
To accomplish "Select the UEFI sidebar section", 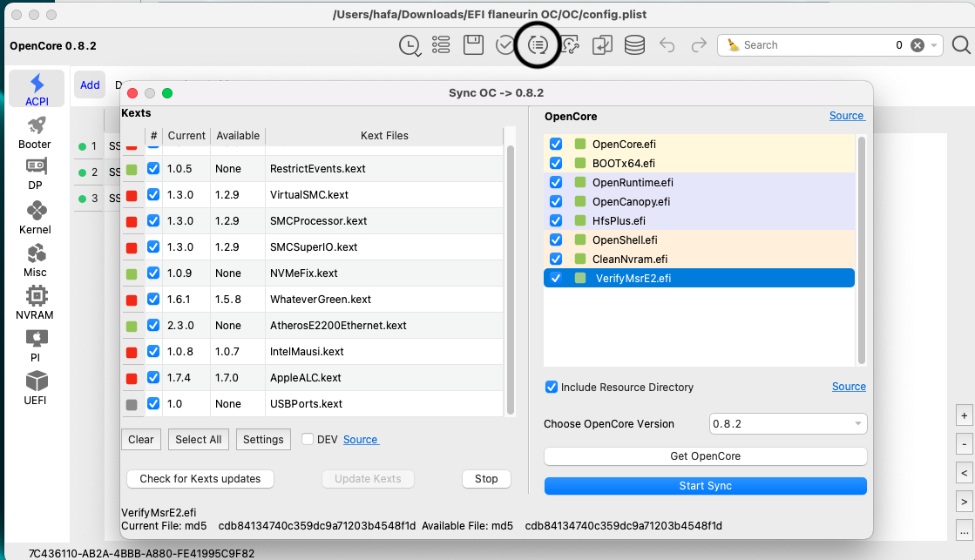I will pyautogui.click(x=36, y=387).
